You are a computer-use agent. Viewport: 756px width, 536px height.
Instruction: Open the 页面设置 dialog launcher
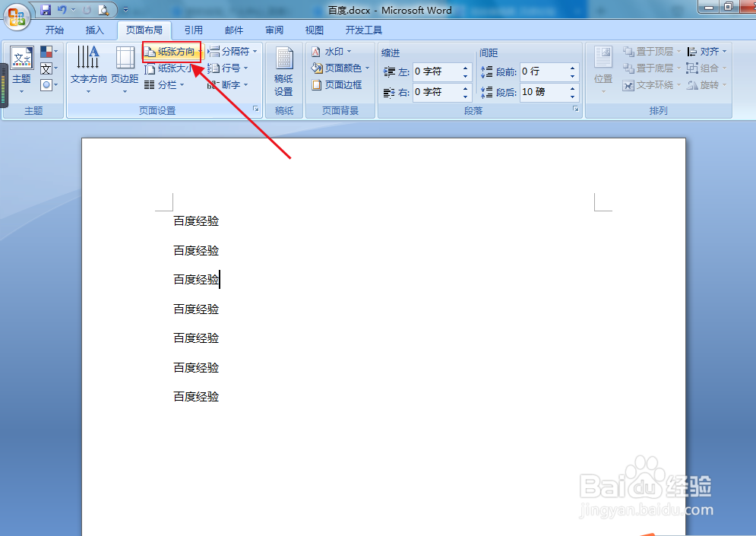[x=257, y=109]
